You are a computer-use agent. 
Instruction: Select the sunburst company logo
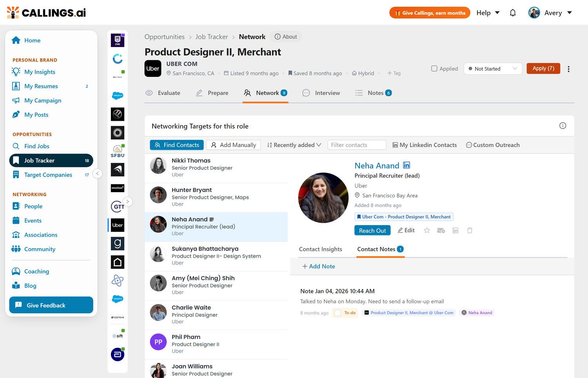click(118, 133)
